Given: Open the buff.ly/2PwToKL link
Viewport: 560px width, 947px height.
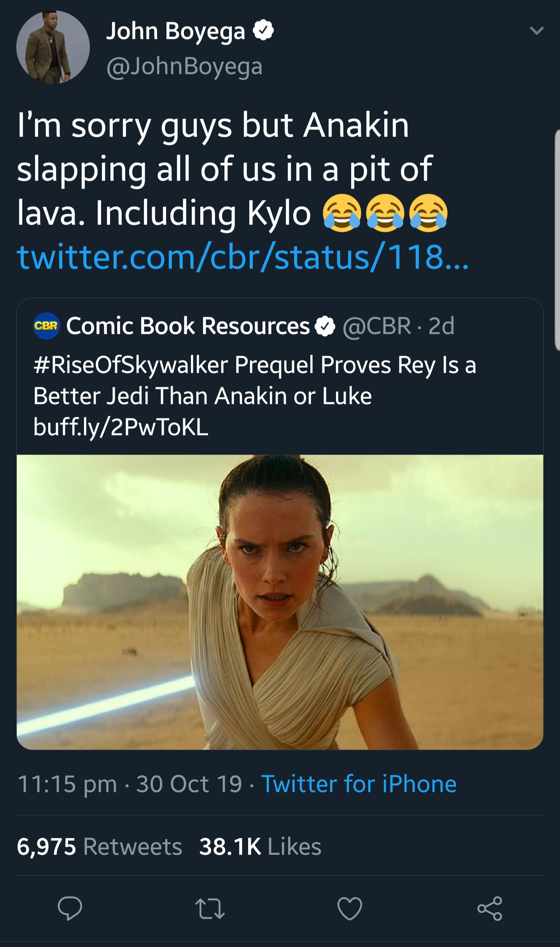Looking at the screenshot, I should (121, 427).
